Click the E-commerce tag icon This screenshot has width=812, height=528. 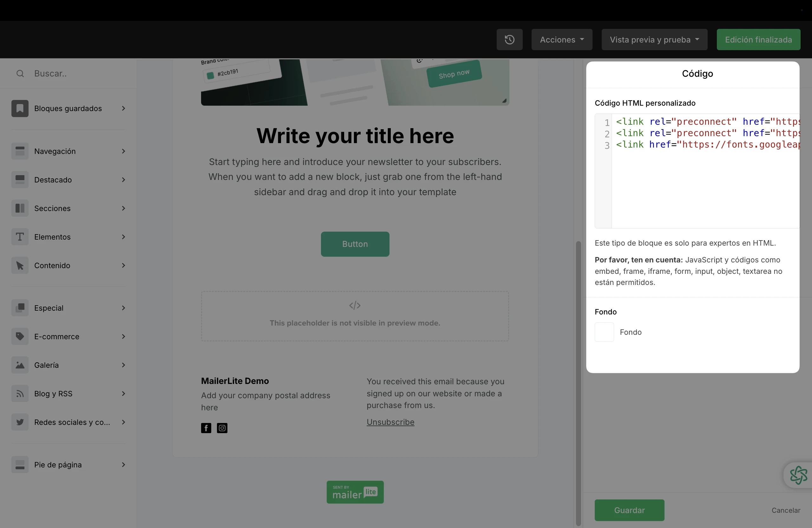20,337
